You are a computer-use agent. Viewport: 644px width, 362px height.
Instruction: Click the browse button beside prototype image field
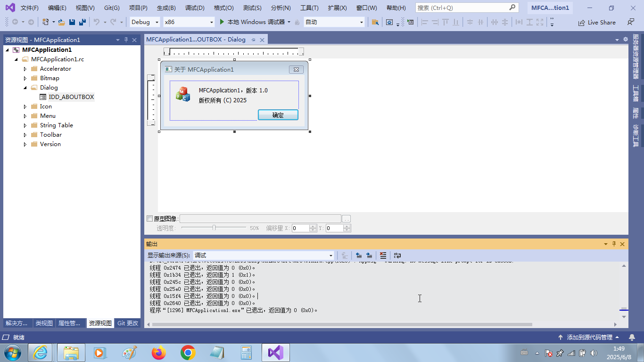pos(347,219)
